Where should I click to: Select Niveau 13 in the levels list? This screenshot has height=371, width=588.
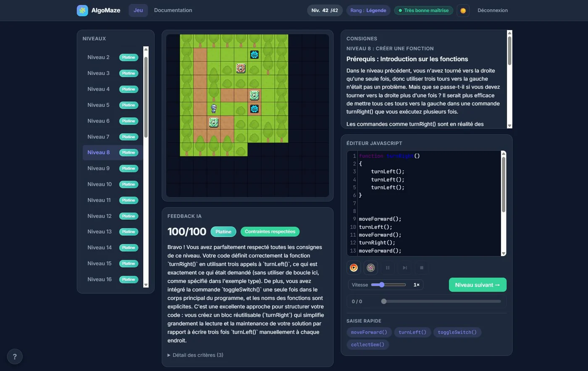(113, 232)
